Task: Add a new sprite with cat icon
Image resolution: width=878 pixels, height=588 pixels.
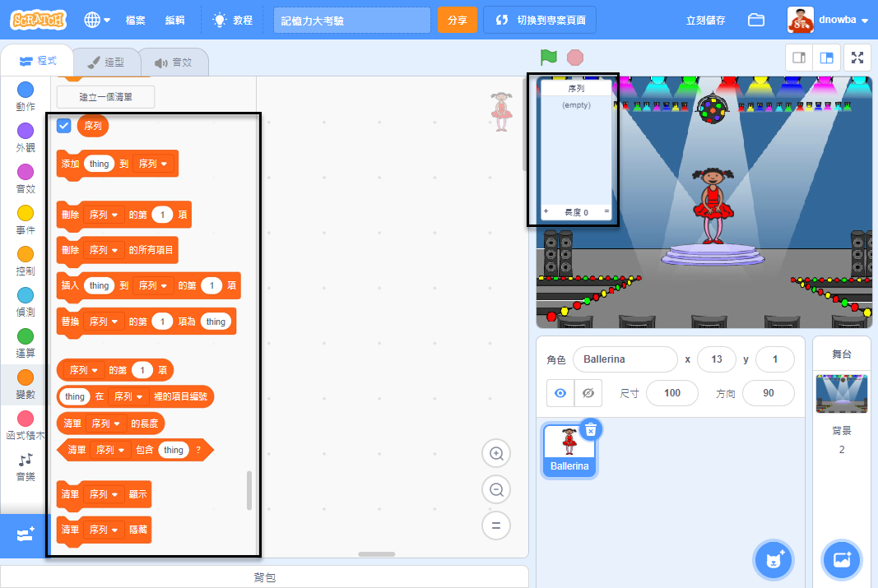Action: pos(773,560)
